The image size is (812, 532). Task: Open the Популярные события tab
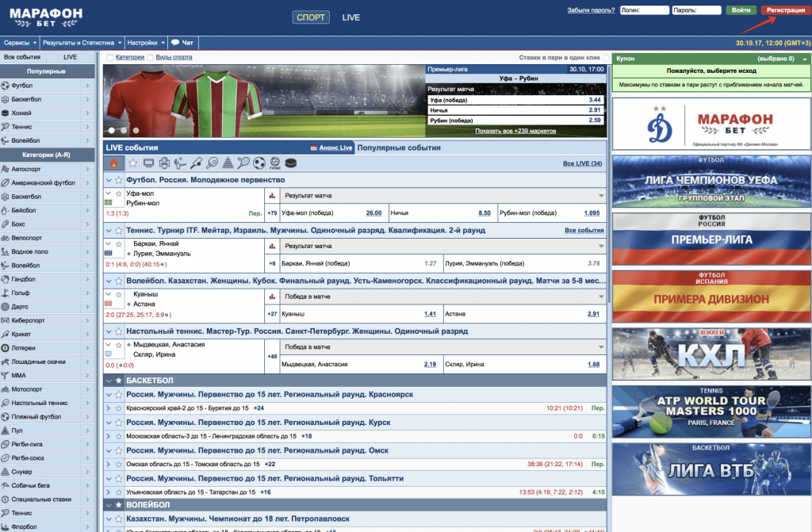[399, 147]
